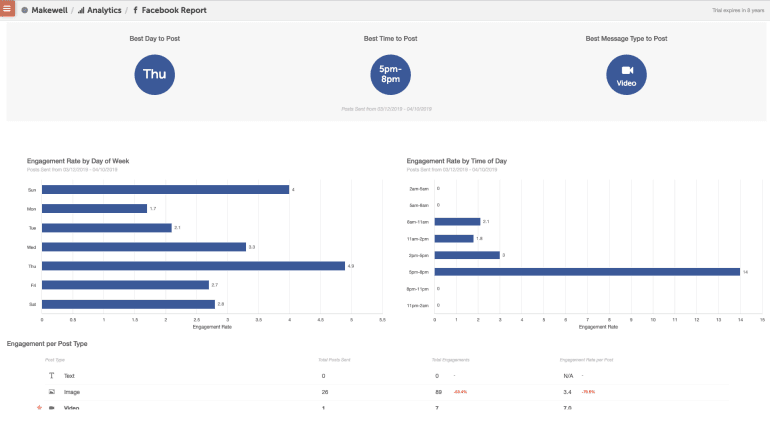Open Makewell in the breadcrumb
The width and height of the screenshot is (770, 428).
pos(50,10)
